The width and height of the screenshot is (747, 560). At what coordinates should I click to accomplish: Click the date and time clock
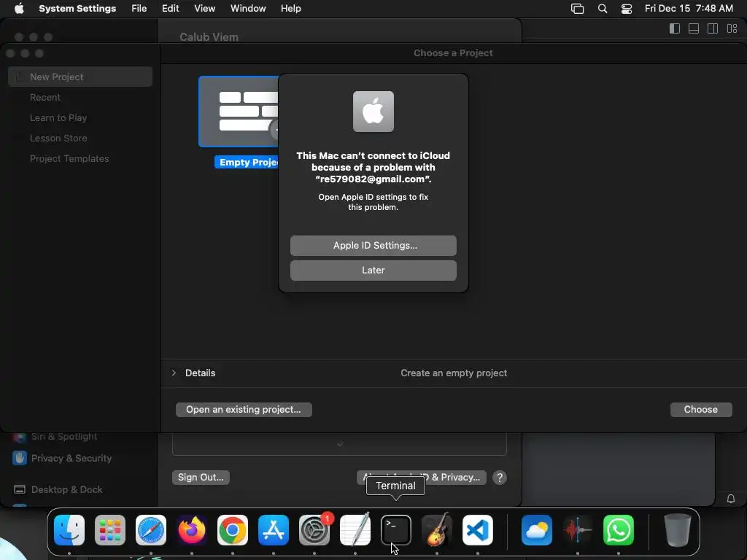[x=689, y=9]
